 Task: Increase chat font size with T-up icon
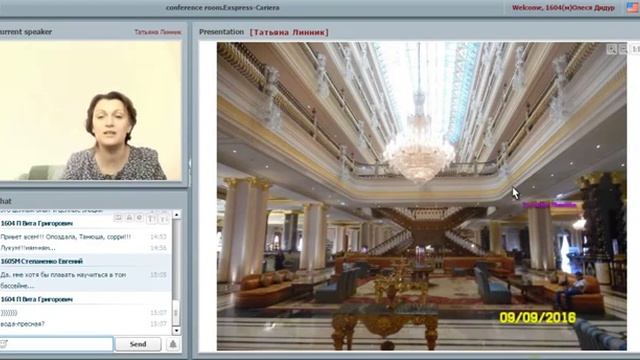coord(152,219)
